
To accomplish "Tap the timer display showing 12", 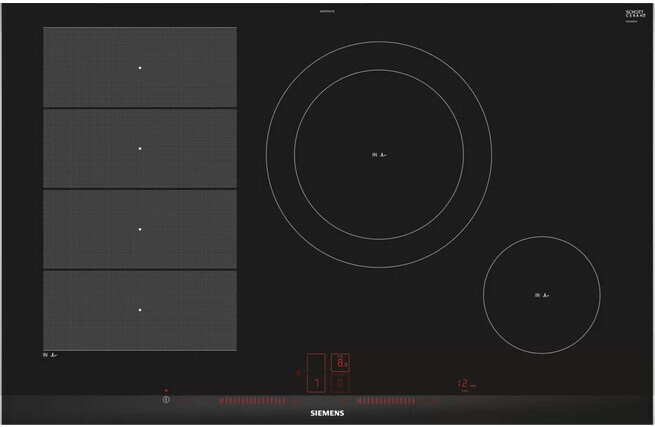I will 464,383.
